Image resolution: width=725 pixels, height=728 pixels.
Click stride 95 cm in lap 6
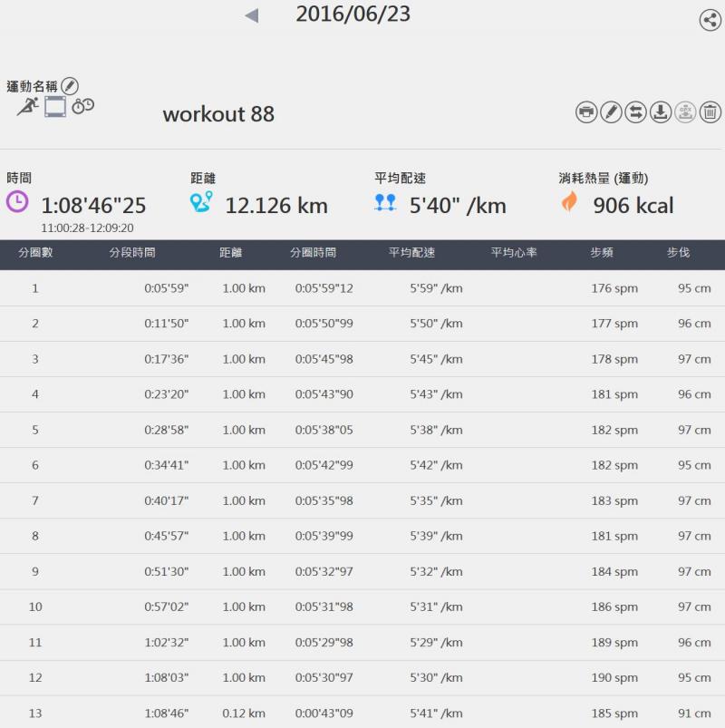point(694,465)
